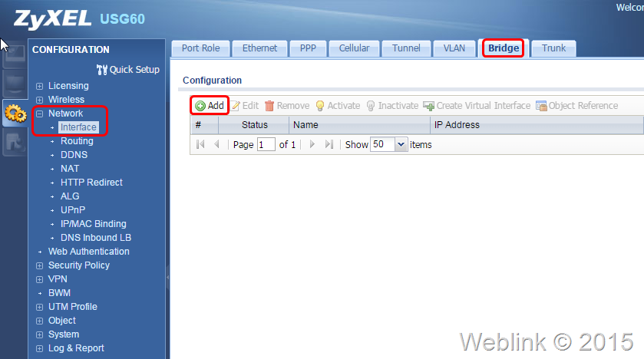Open the DDNS menu item
This screenshot has height=359, width=644.
point(74,155)
